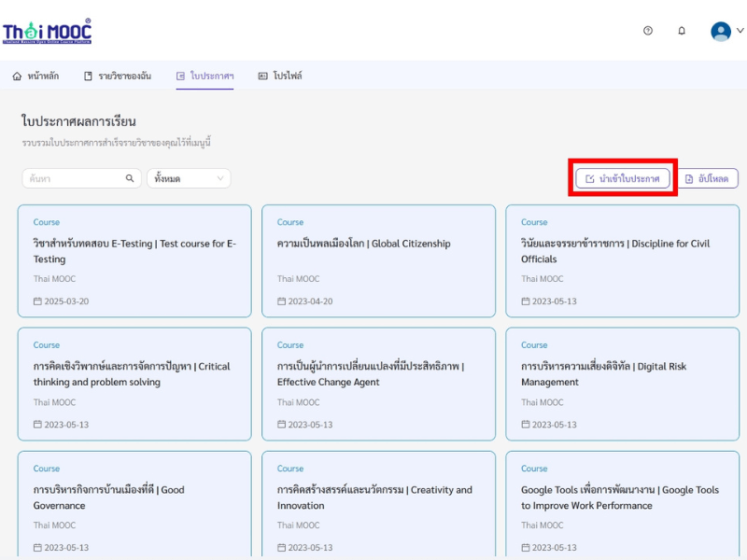Open the Effective Change Agent card
This screenshot has width=747, height=560.
[378, 384]
